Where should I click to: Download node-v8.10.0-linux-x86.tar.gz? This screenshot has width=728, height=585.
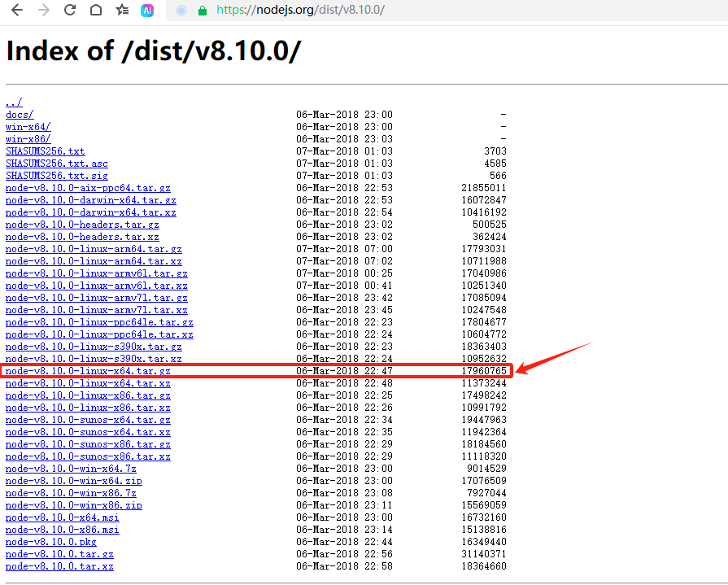tap(88, 395)
